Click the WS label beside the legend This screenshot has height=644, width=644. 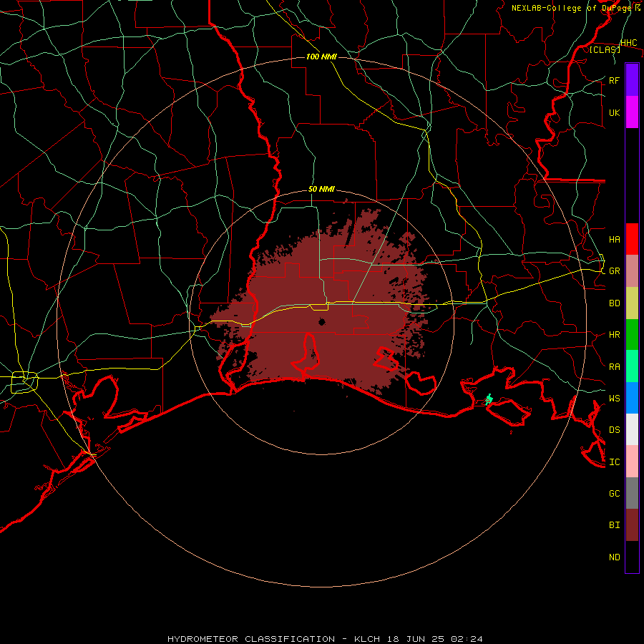614,398
